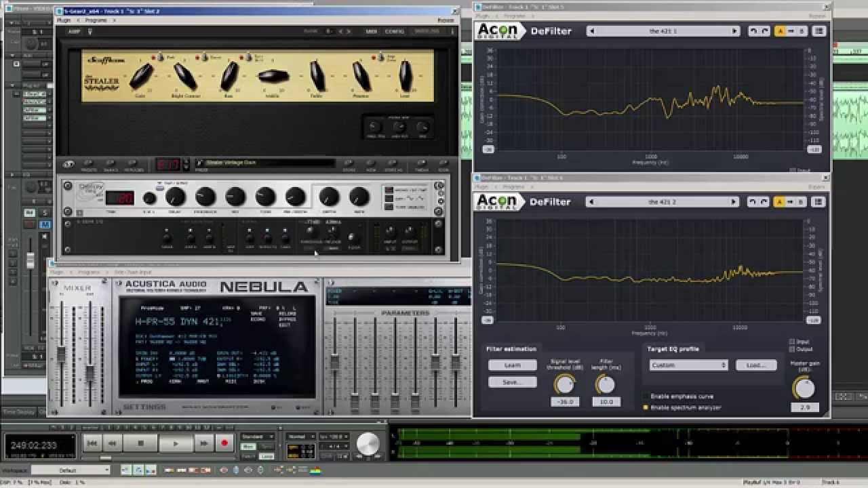Disable the spectrum analyzer checkbox

646,407
